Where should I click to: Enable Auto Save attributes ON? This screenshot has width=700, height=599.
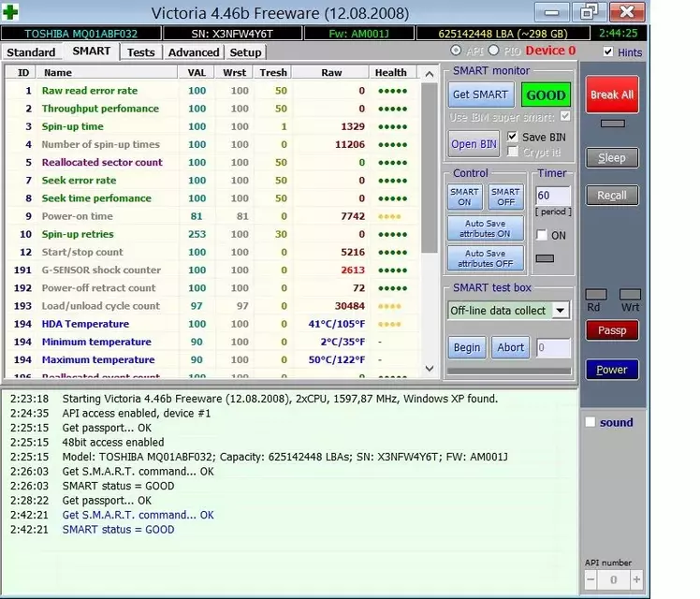coord(486,228)
